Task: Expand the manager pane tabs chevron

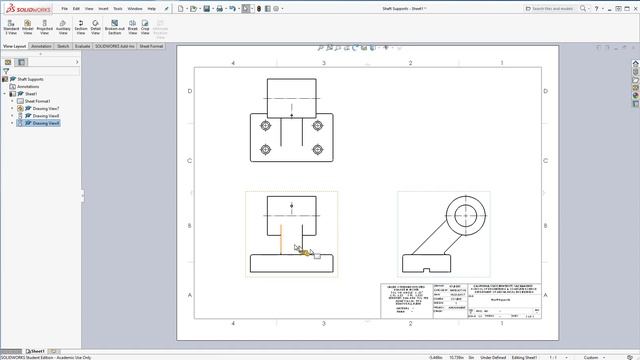Action: click(x=77, y=62)
